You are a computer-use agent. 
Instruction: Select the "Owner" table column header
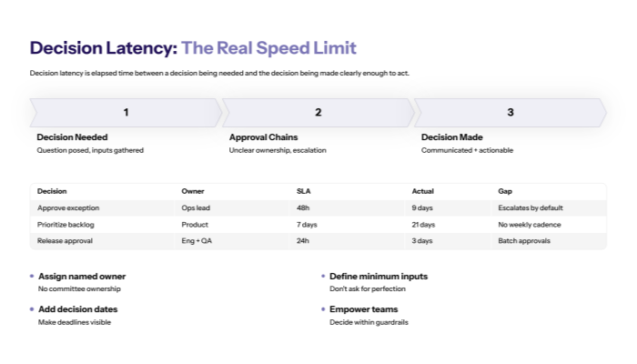[193, 191]
